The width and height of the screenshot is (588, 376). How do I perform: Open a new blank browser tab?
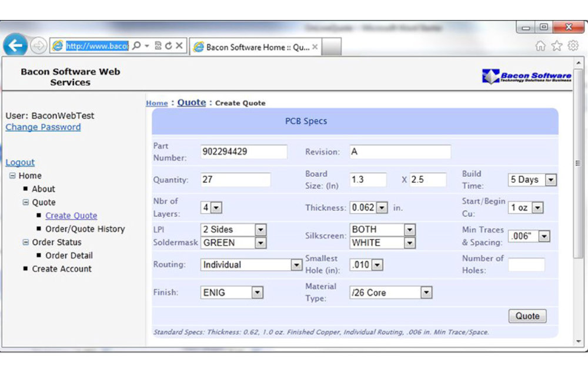coord(332,47)
